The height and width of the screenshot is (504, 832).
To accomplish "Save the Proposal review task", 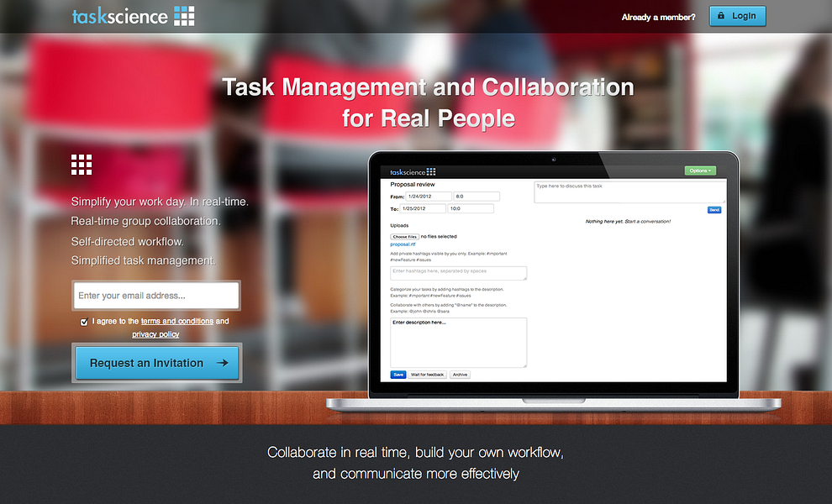I will [x=398, y=374].
